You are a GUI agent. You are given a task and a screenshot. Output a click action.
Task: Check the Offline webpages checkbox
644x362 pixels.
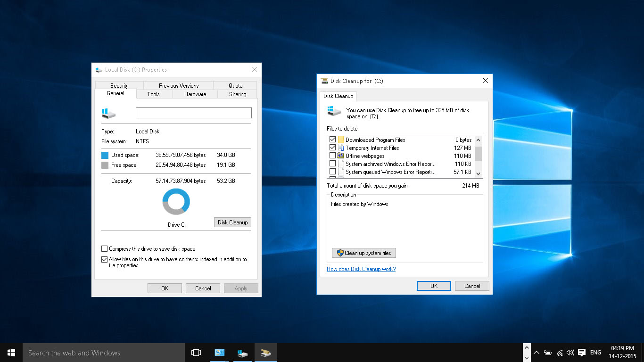click(x=333, y=156)
